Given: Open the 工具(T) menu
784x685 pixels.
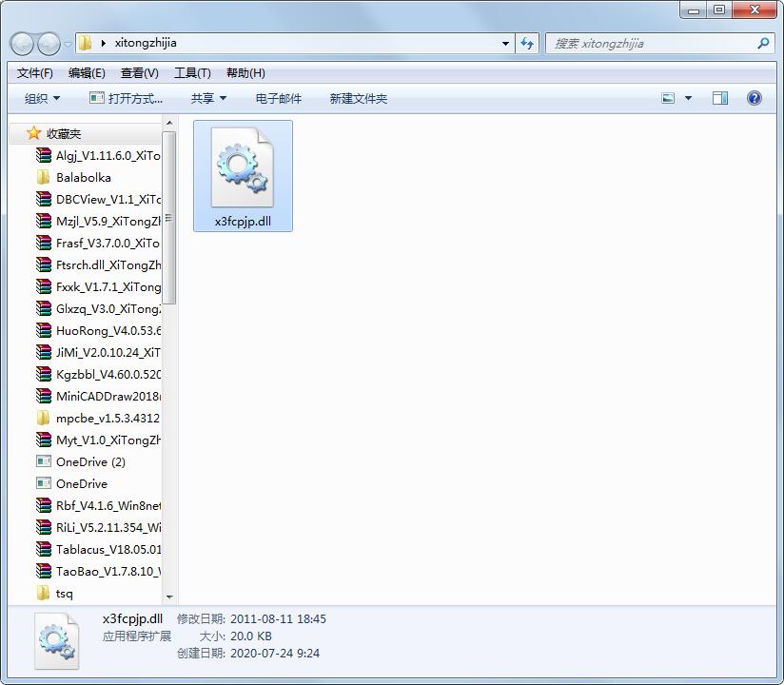Looking at the screenshot, I should click(x=190, y=71).
